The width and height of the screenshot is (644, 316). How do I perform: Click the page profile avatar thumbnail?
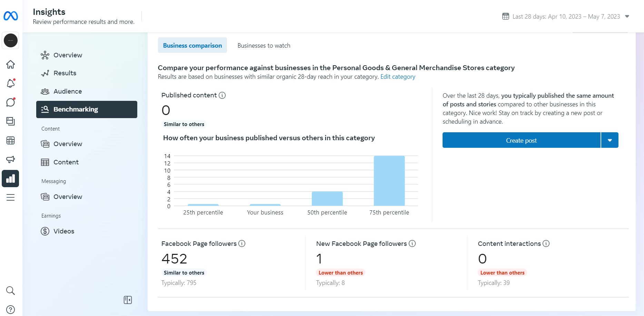(10, 40)
